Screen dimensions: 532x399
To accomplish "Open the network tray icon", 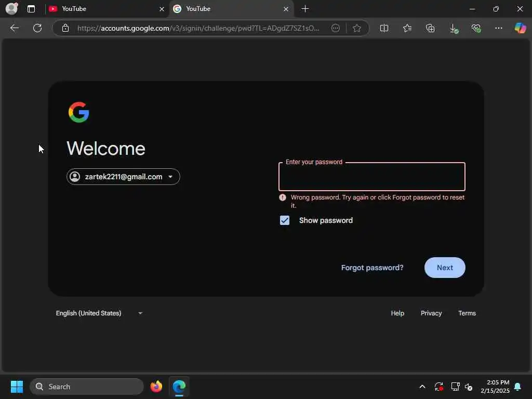I will [455, 387].
